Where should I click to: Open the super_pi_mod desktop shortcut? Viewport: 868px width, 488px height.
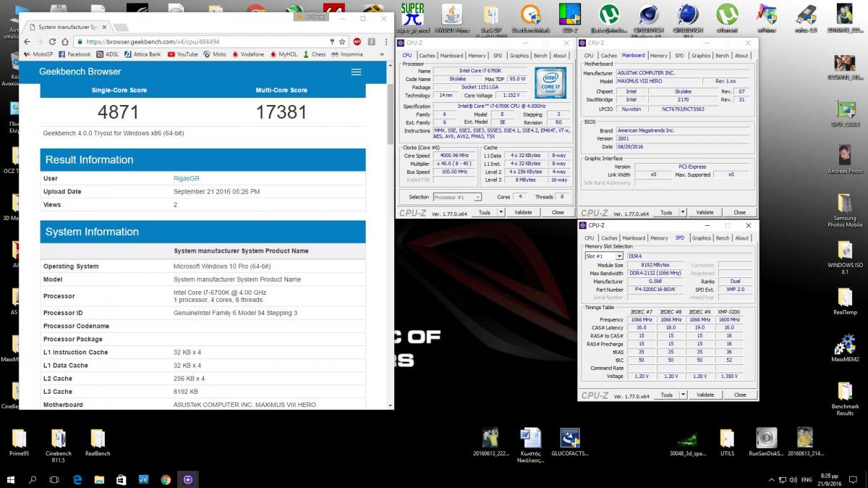[412, 17]
